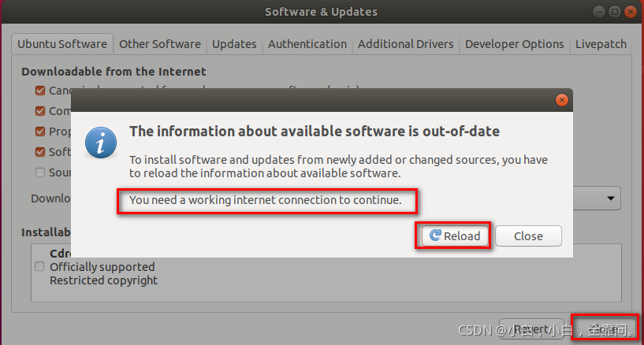The width and height of the screenshot is (644, 345).
Task: Minimize the Software & Updates window
Action: (x=598, y=12)
